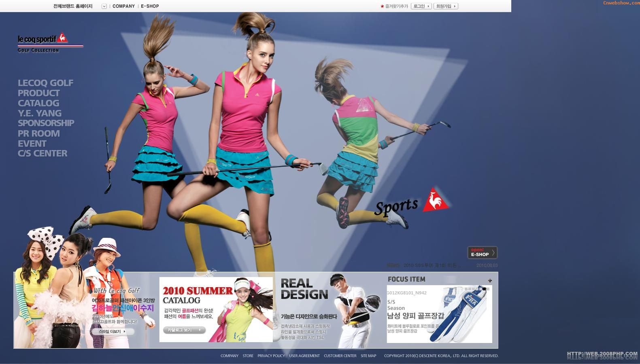Open the USER AGREEMENT footer link

[304, 356]
